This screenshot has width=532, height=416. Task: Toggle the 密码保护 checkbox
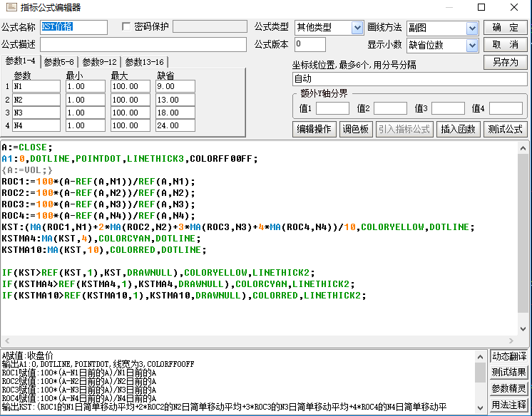[126, 26]
